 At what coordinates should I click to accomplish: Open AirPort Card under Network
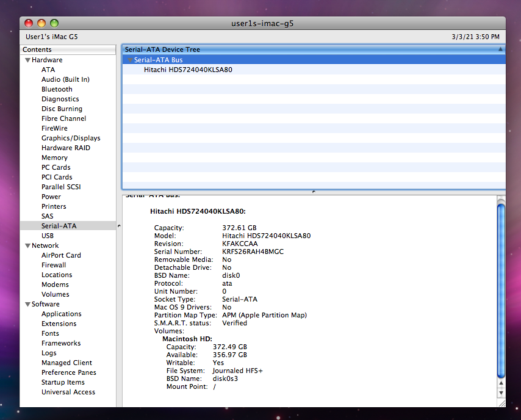(61, 255)
